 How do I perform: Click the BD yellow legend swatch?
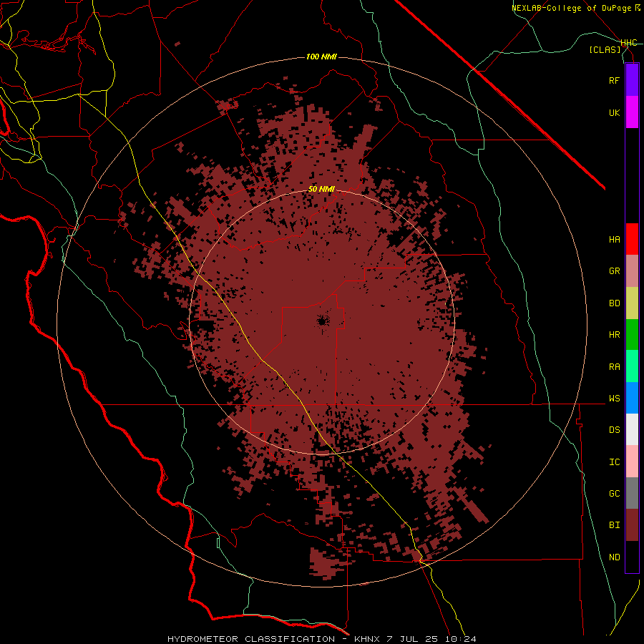tap(632, 303)
